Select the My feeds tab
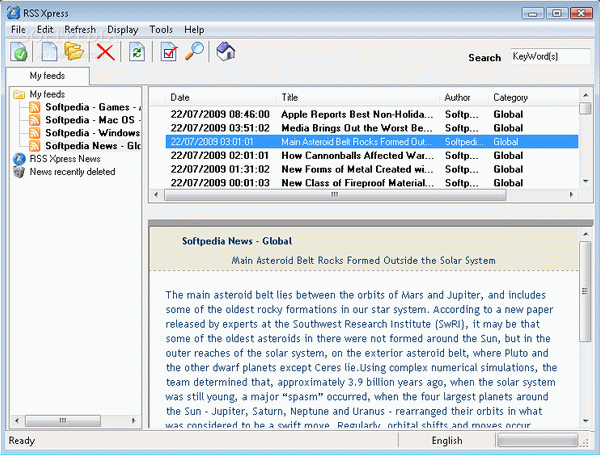The height and width of the screenshot is (455, 600). 47,76
